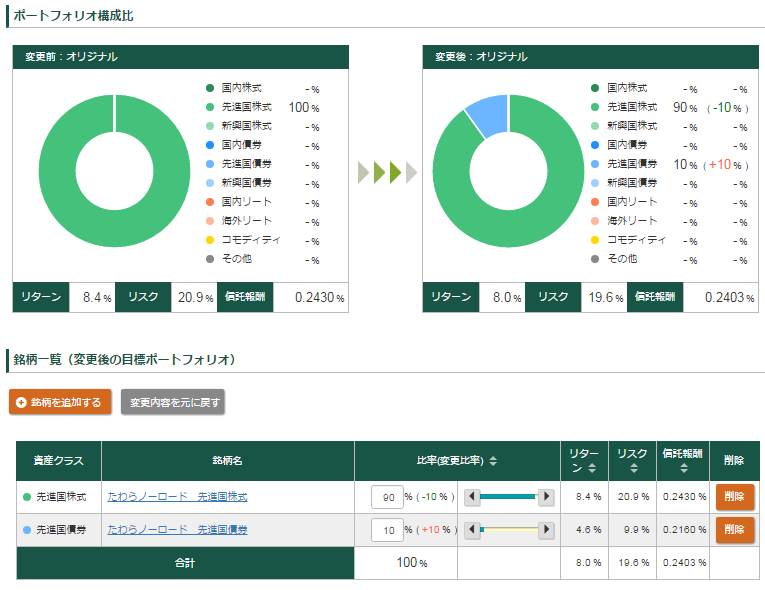Click 新興国債券 legend dot in 変更後 panel

pos(595,183)
